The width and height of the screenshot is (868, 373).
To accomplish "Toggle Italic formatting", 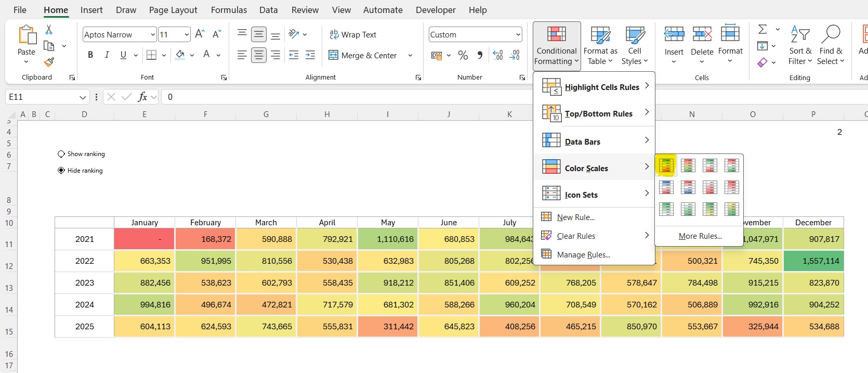I will (107, 55).
